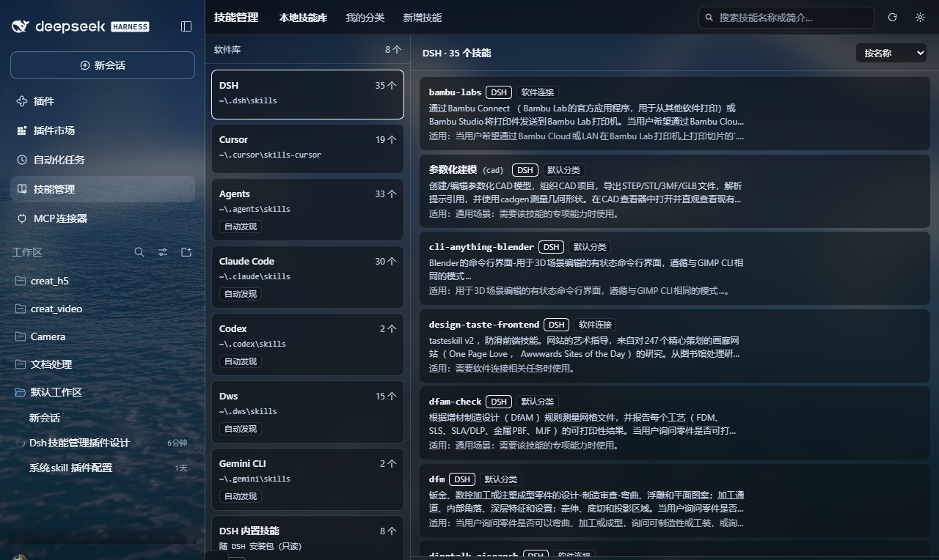Screen dimensions: 939x560
Task: Add new workspace folder icon
Action: 186,252
